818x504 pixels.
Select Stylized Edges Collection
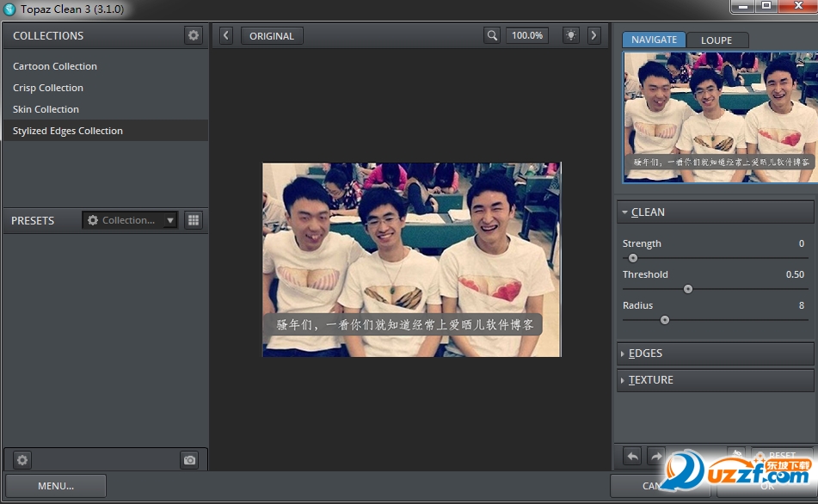(106, 131)
